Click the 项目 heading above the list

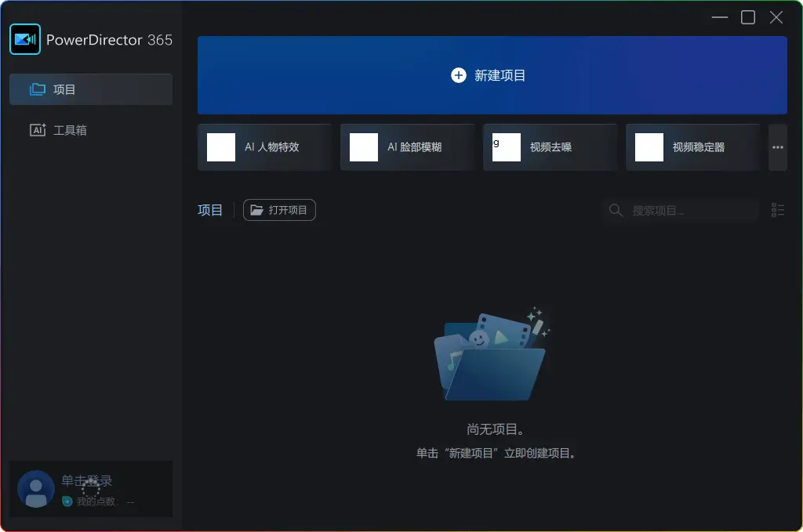(210, 210)
